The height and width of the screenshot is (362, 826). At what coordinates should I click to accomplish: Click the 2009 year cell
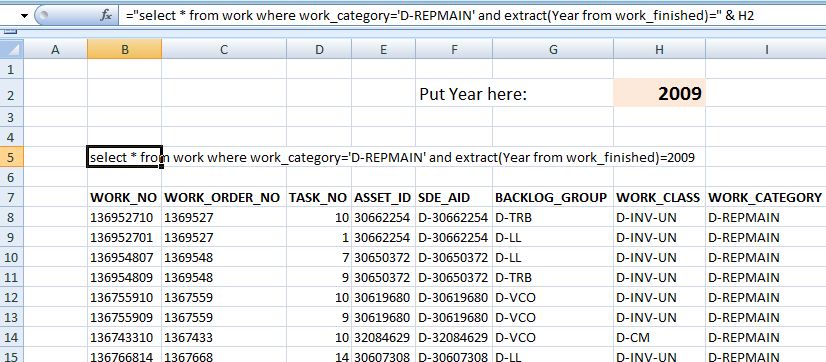659,93
